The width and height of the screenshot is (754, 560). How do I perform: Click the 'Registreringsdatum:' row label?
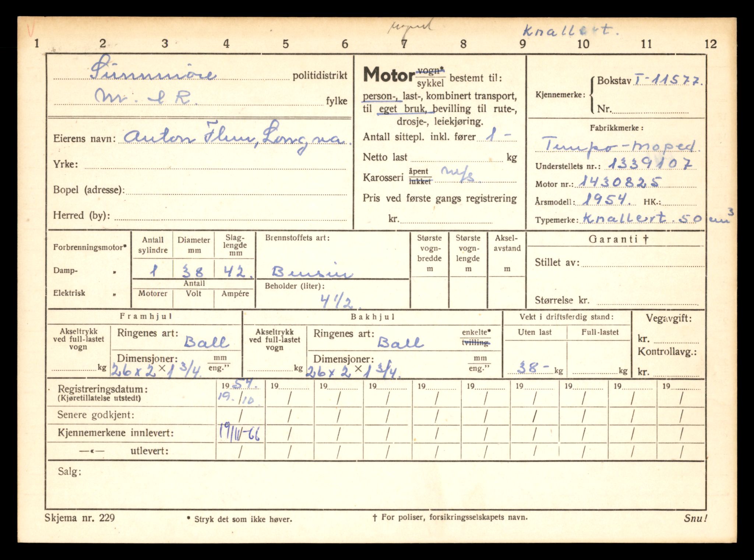point(103,389)
